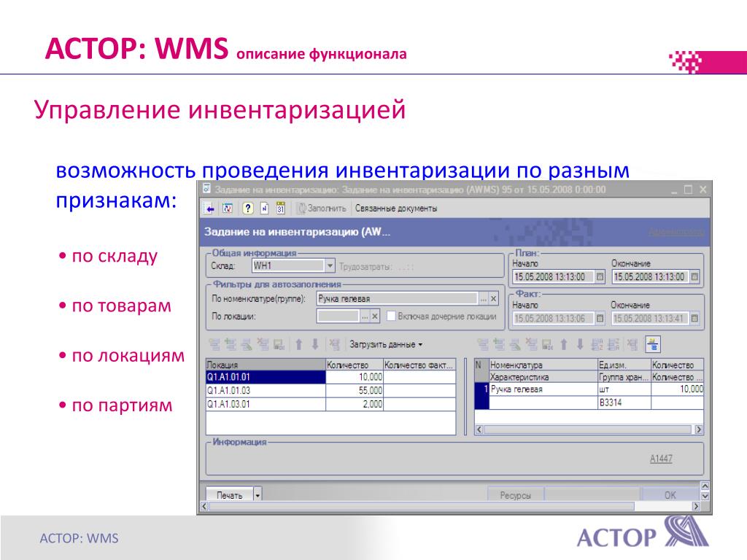Select 'Ручка гелевая' cell in nomenclature table

click(x=543, y=389)
